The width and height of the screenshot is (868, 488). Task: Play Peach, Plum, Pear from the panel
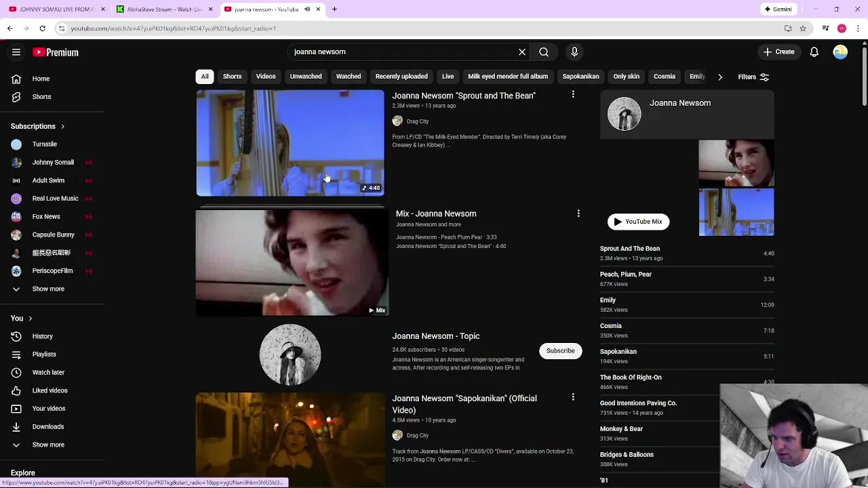pos(686,279)
